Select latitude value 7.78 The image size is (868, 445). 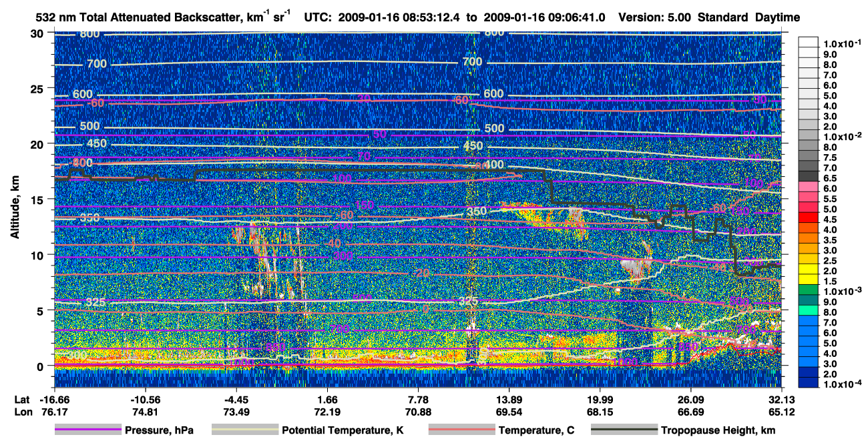click(x=417, y=400)
